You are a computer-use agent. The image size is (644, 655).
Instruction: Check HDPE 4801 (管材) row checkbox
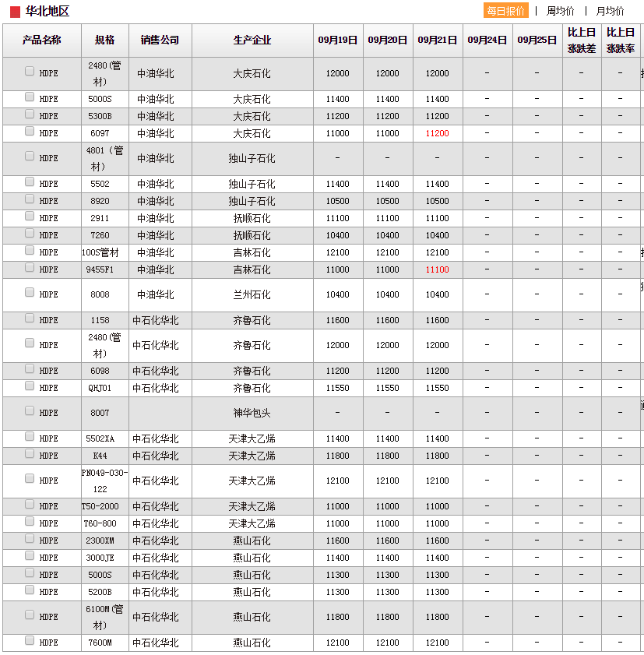click(x=30, y=156)
